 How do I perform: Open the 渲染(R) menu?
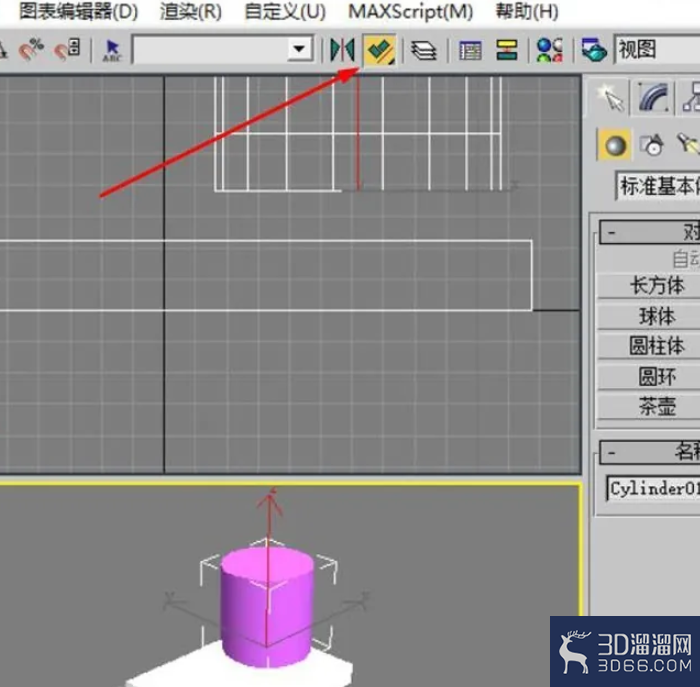click(191, 11)
